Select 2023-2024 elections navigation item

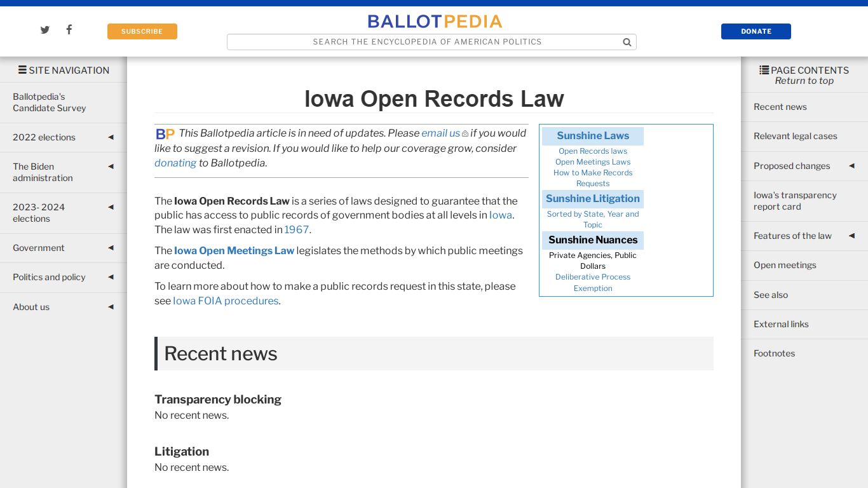tap(39, 213)
